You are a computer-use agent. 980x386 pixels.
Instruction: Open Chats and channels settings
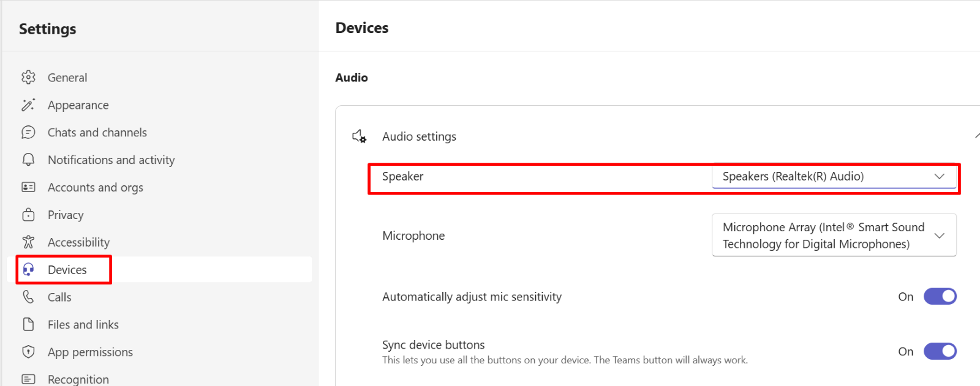point(97,132)
